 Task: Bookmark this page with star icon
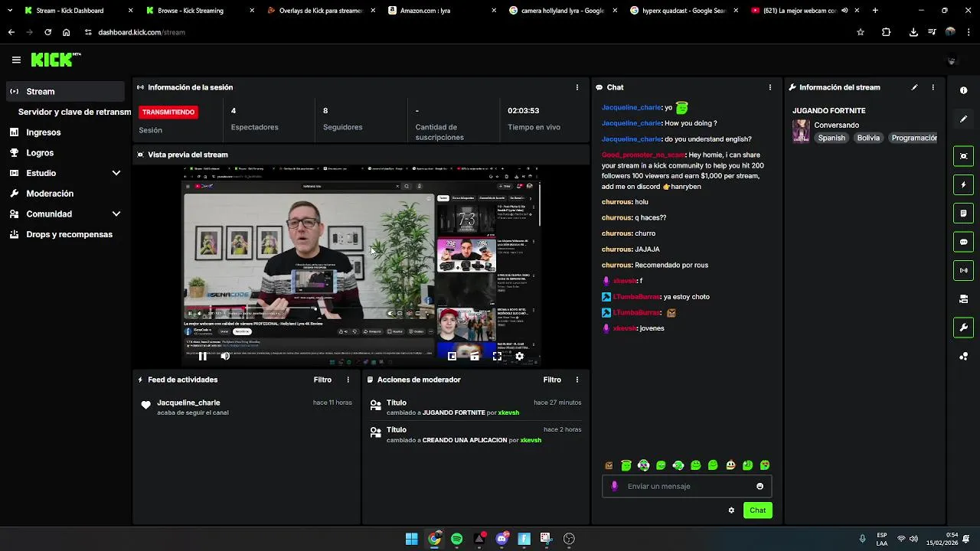pyautogui.click(x=861, y=32)
